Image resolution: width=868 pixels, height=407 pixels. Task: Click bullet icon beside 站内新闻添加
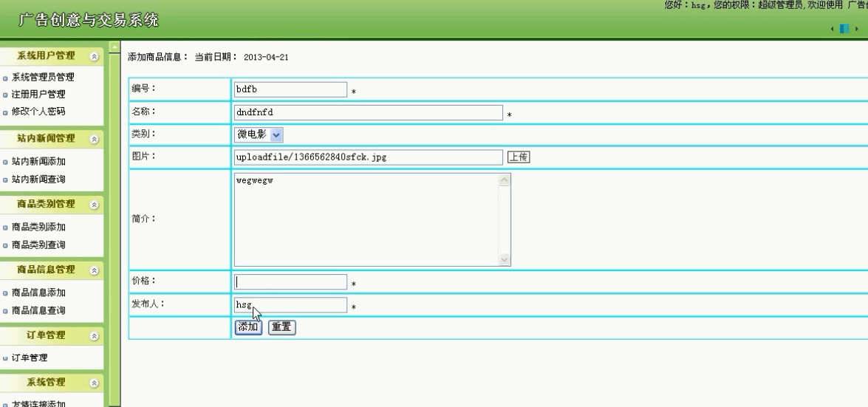5,163
